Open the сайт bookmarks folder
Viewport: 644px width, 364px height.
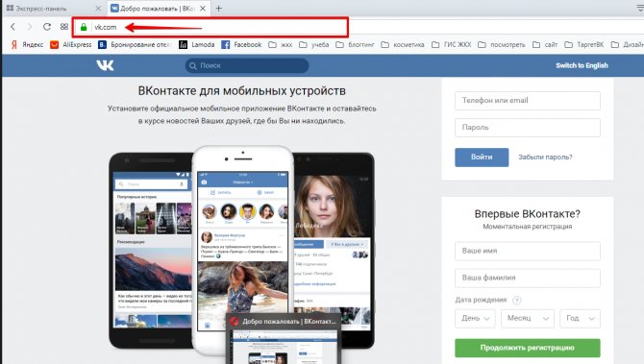[545, 45]
